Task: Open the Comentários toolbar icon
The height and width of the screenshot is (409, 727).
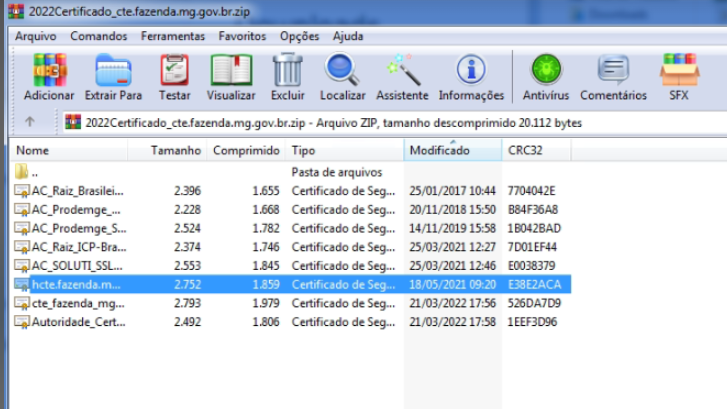Action: click(613, 70)
